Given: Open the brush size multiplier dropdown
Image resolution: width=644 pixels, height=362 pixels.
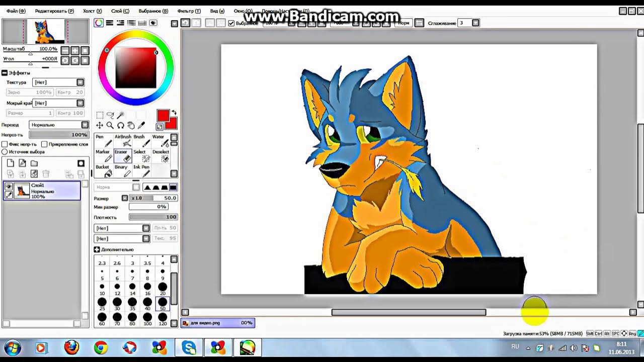Looking at the screenshot, I should [125, 198].
